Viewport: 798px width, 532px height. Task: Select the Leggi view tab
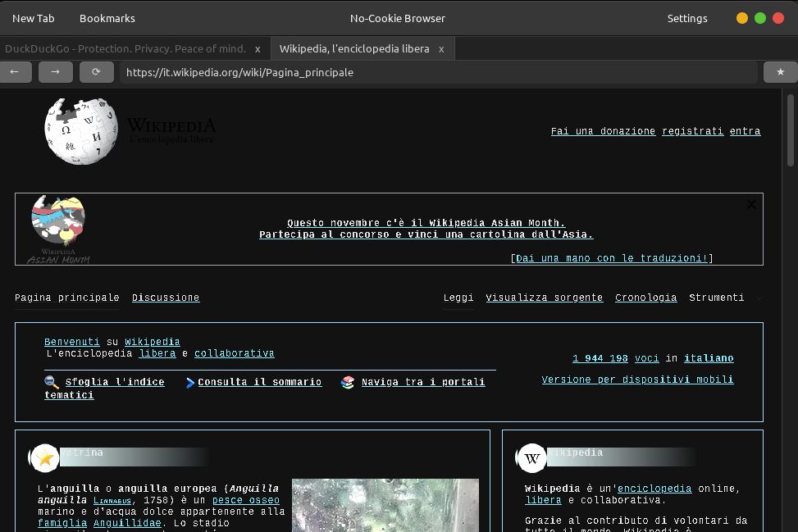458,298
